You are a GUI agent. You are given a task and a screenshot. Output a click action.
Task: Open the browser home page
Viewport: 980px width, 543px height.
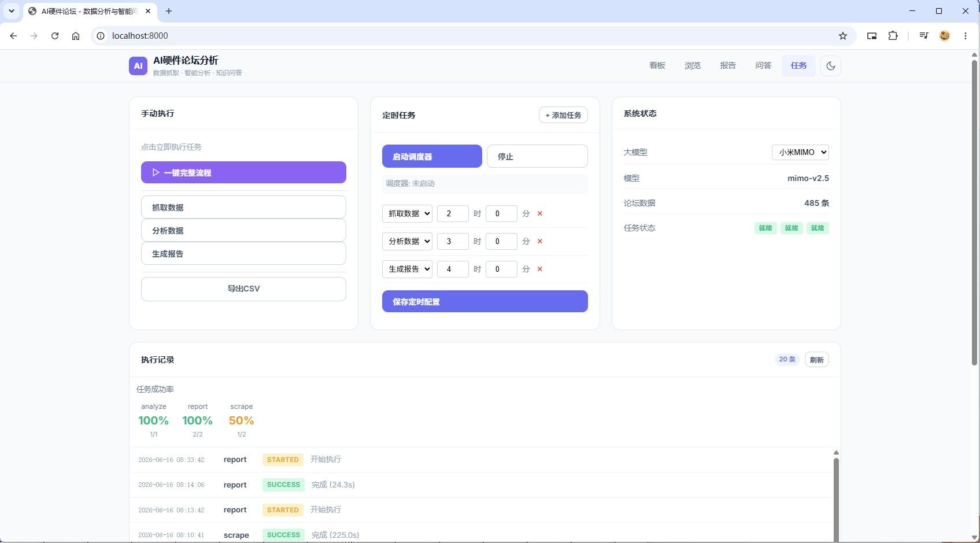(x=76, y=36)
